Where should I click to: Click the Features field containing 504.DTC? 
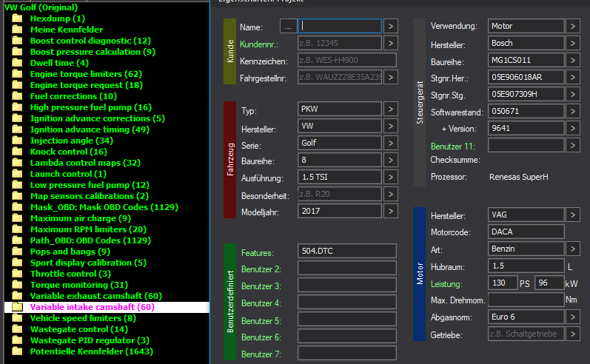pos(347,251)
